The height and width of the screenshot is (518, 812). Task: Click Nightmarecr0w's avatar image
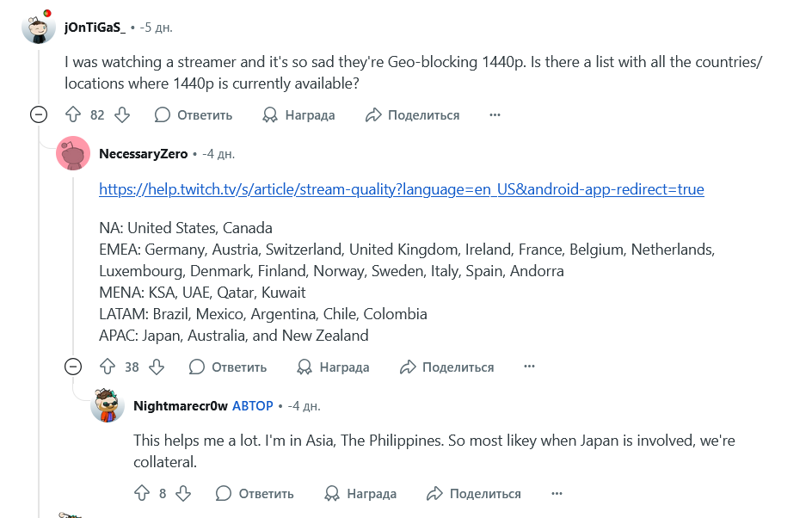(x=108, y=405)
